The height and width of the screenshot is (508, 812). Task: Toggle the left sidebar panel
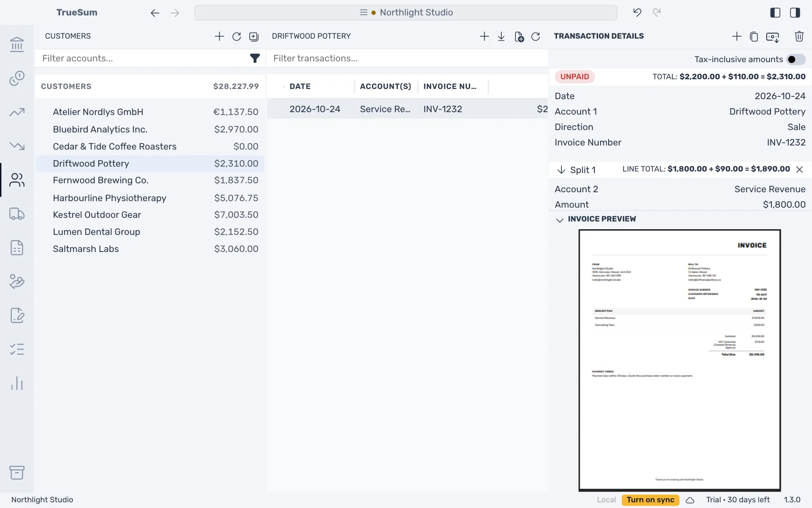pyautogui.click(x=775, y=13)
